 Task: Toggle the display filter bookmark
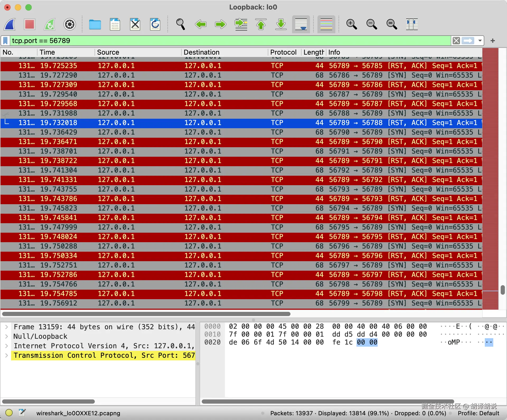pos(5,41)
